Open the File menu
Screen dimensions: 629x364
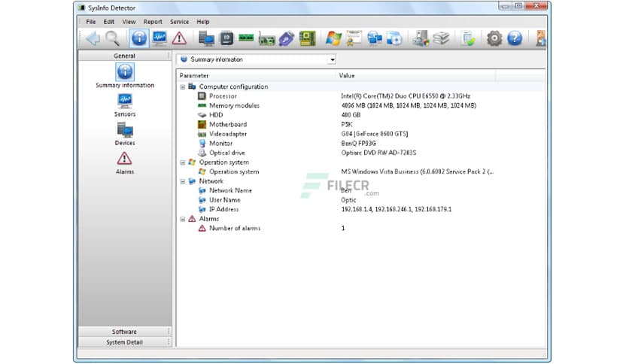pyautogui.click(x=91, y=22)
